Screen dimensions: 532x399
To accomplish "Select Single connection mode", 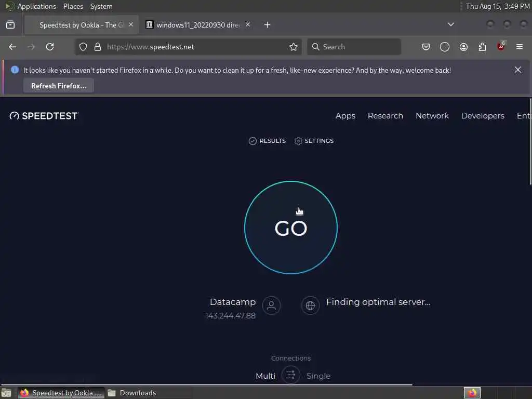I will (318, 376).
